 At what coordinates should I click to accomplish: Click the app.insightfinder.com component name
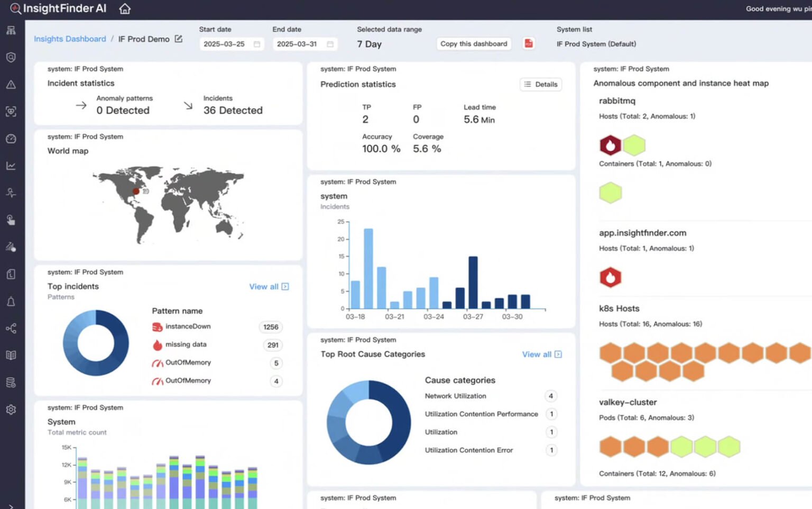pos(642,233)
